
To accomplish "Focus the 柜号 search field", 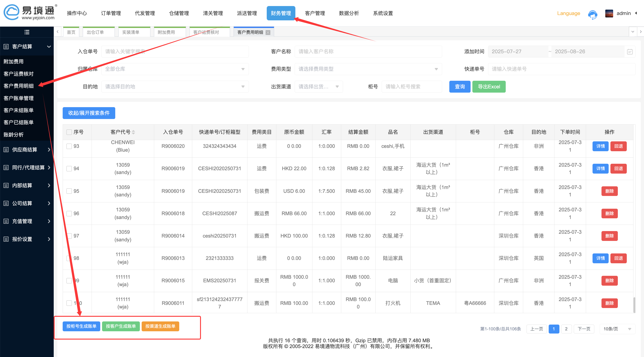I will pyautogui.click(x=412, y=87).
